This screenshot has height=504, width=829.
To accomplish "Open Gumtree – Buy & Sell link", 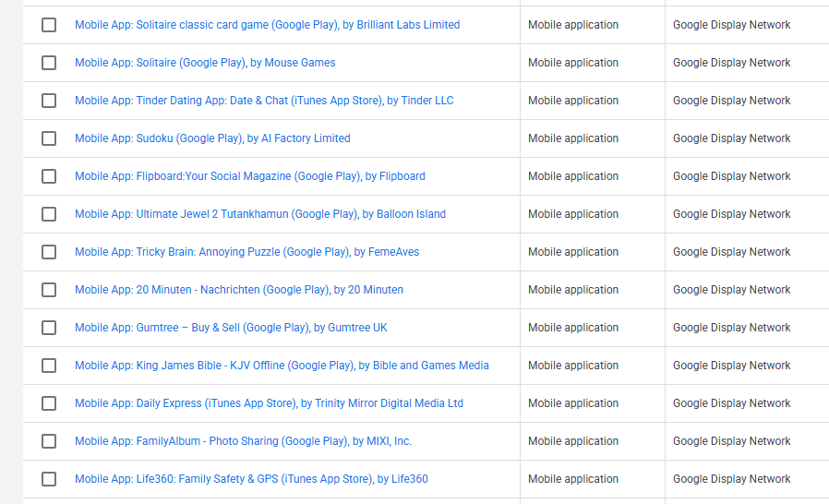I will click(x=231, y=328).
